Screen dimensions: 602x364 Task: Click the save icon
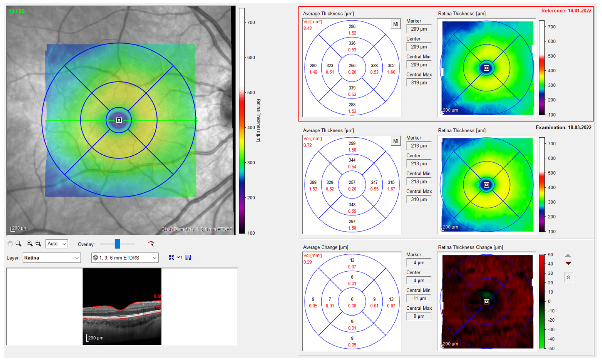coord(188,257)
